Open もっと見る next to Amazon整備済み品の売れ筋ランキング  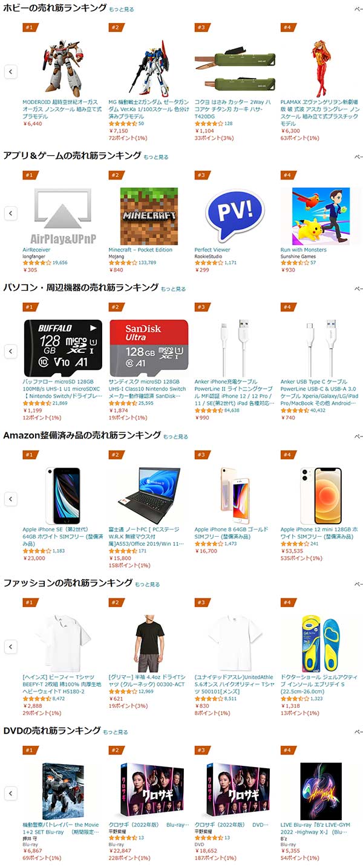pyautogui.click(x=175, y=436)
